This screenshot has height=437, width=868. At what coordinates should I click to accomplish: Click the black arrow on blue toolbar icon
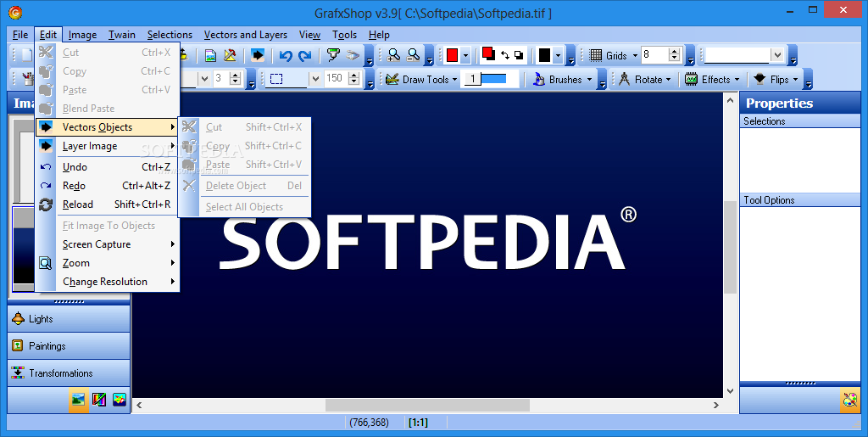coord(258,55)
